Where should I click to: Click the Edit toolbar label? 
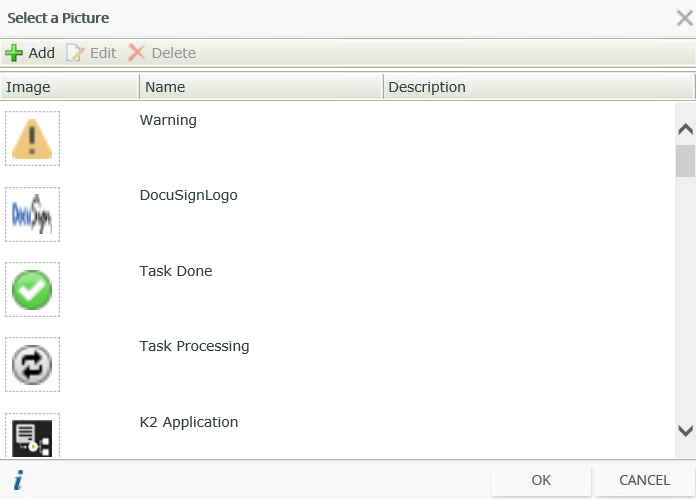pyautogui.click(x=103, y=53)
